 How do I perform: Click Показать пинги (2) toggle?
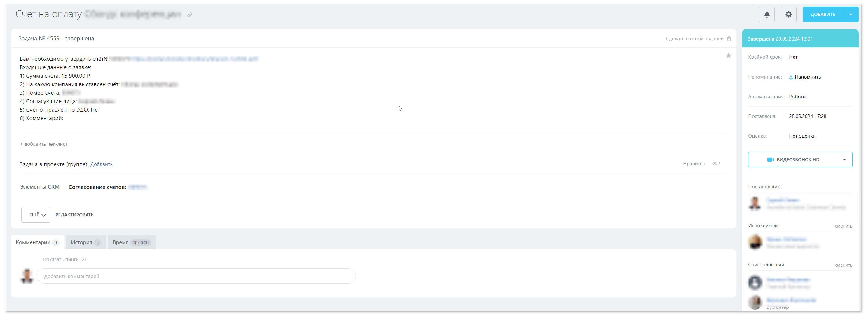pos(64,259)
